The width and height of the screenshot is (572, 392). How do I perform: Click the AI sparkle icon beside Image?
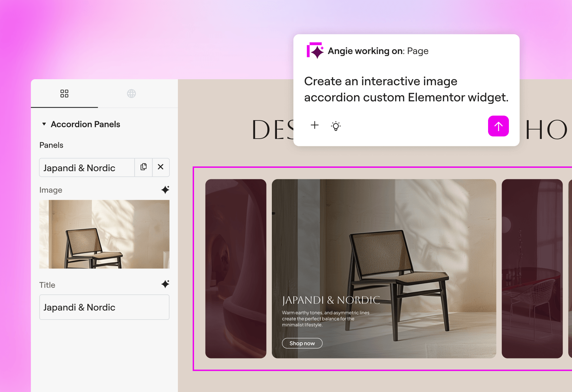(165, 190)
